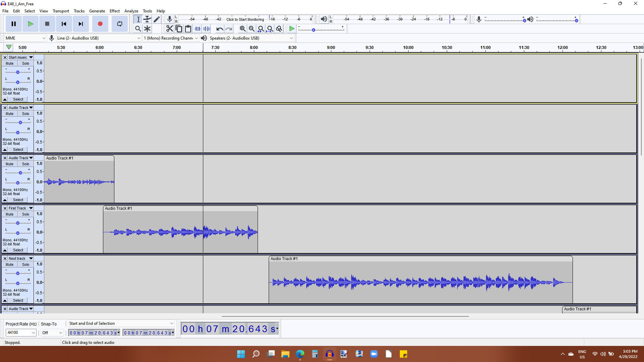Click the playback meter speaker icon
Viewport: 644px width, 362px height.
click(x=324, y=19)
